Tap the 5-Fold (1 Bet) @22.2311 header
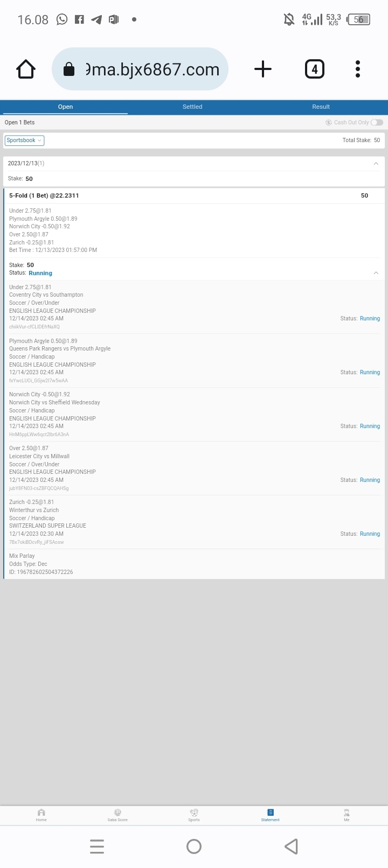Viewport: 388px width, 868px height. (x=44, y=195)
